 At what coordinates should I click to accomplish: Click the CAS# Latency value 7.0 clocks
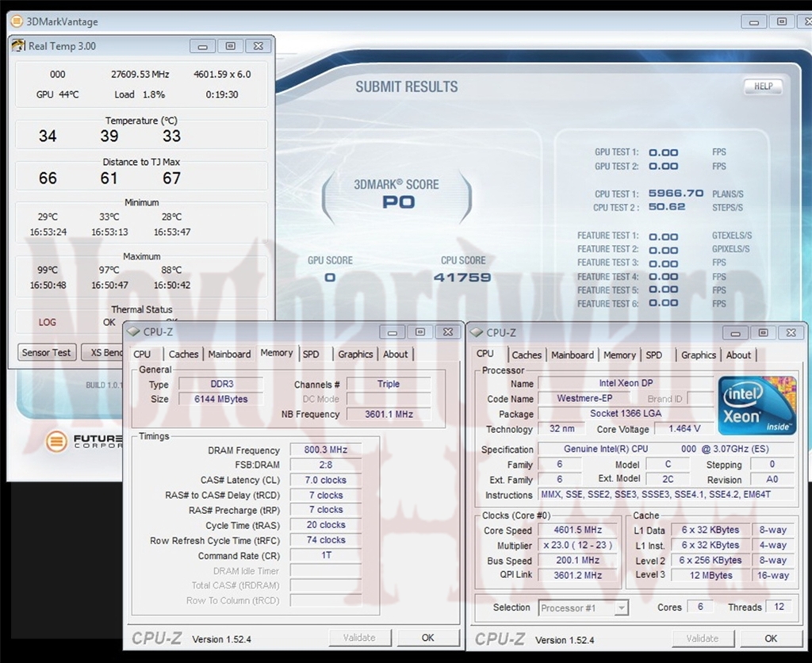326,480
